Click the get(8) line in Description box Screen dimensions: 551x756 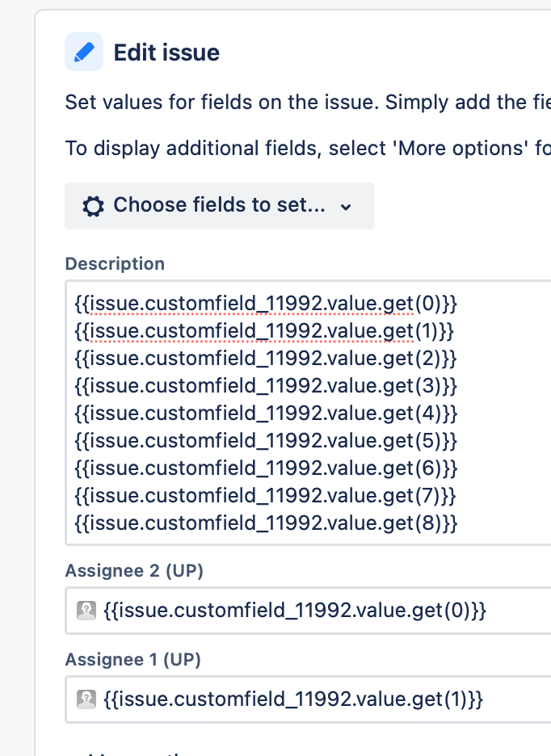[x=261, y=523]
